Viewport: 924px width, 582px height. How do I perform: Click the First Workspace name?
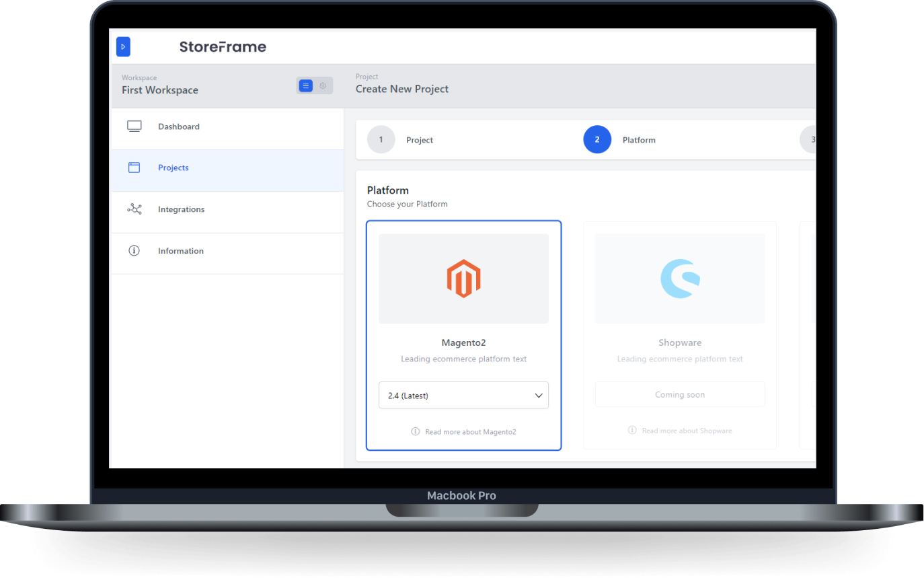(x=160, y=90)
